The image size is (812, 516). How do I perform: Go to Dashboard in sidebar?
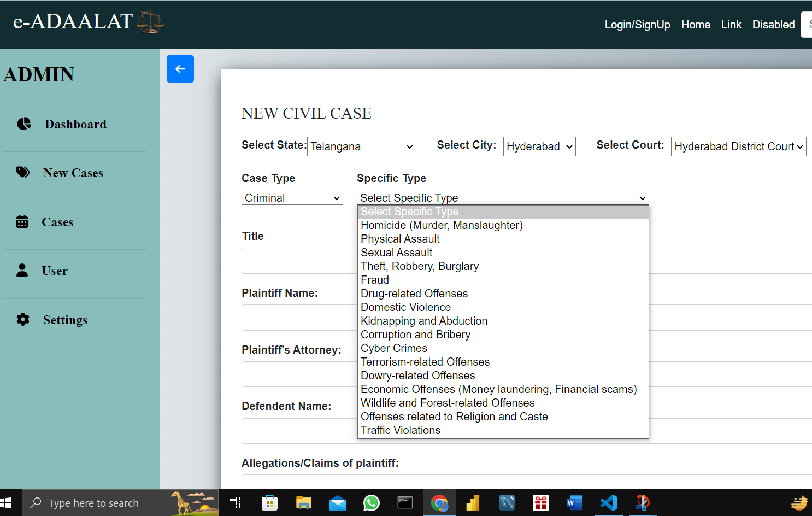point(75,124)
